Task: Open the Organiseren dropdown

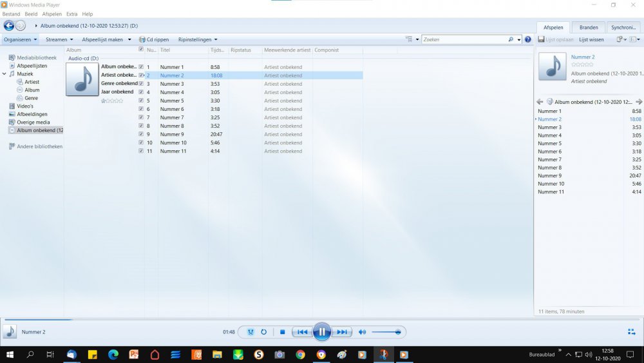Action: click(20, 39)
